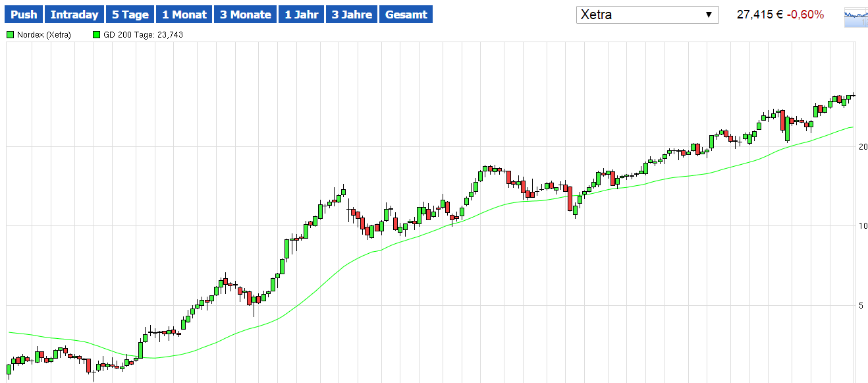This screenshot has height=383, width=868.
Task: Select the 5 Tage time range
Action: click(x=130, y=15)
